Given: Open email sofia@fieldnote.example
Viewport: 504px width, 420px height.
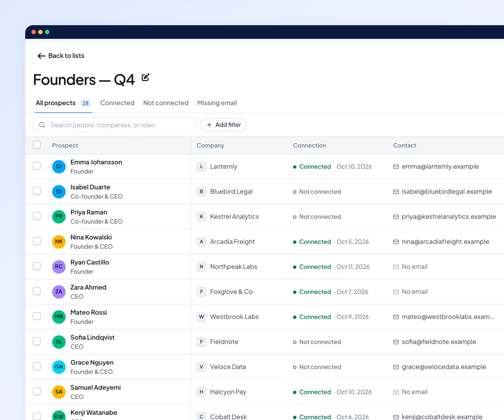Looking at the screenshot, I should tap(439, 342).
